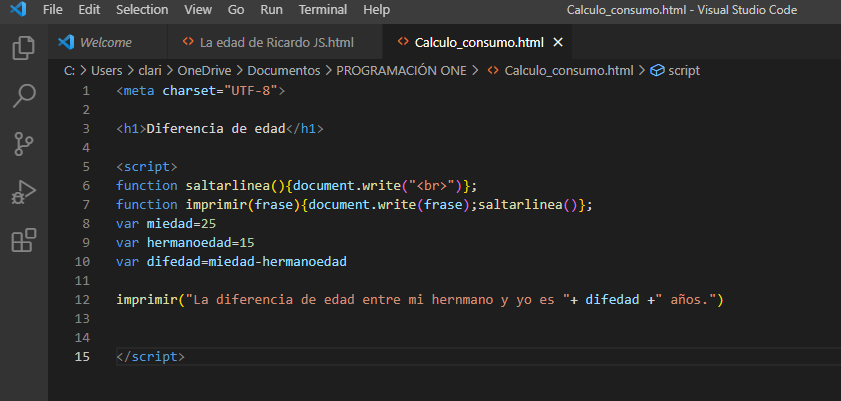
Task: Click the miedad variable on line 8
Action: (169, 224)
